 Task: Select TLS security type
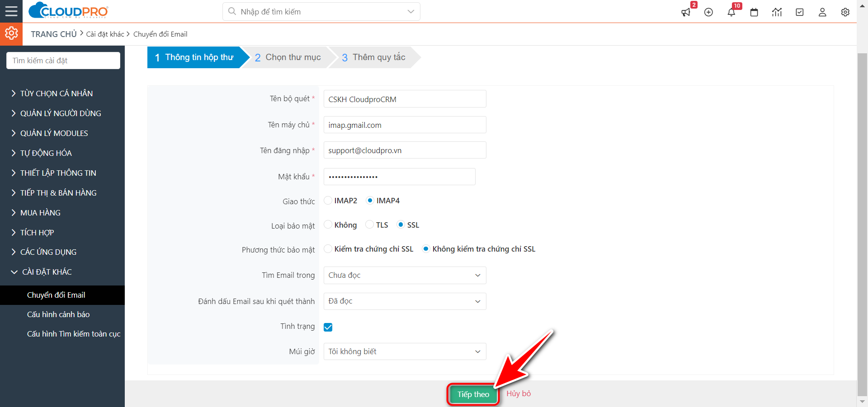(x=370, y=225)
